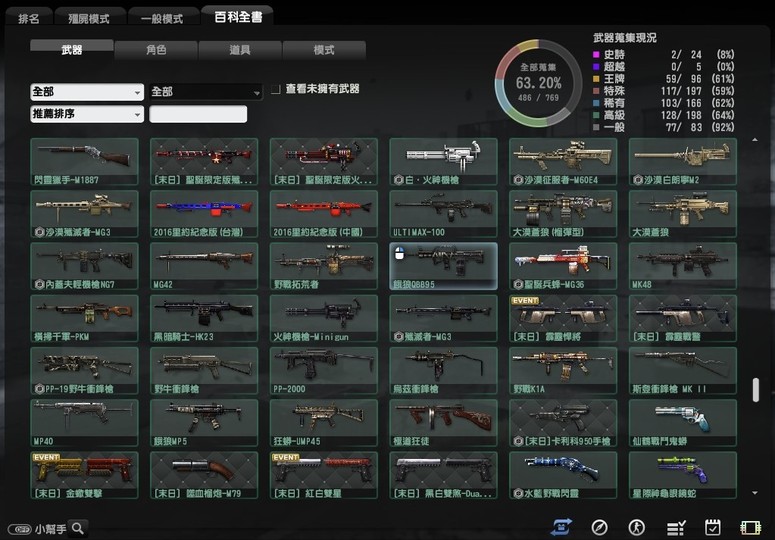Expand the first 全部 category dropdown
This screenshot has height=540, width=775.
[87, 91]
